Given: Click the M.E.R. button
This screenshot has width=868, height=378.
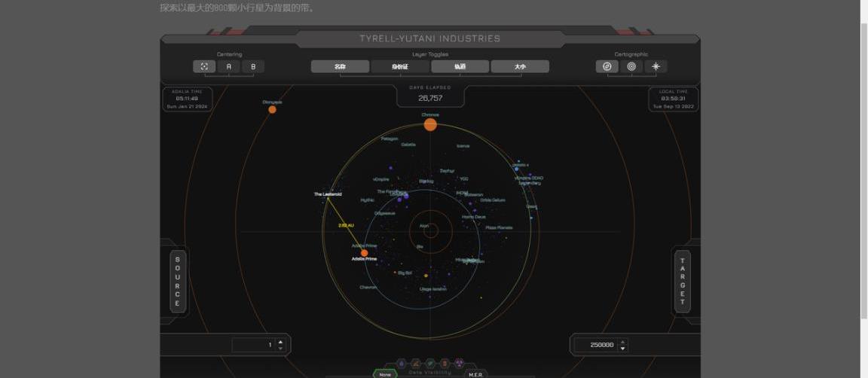Looking at the screenshot, I should click(475, 375).
